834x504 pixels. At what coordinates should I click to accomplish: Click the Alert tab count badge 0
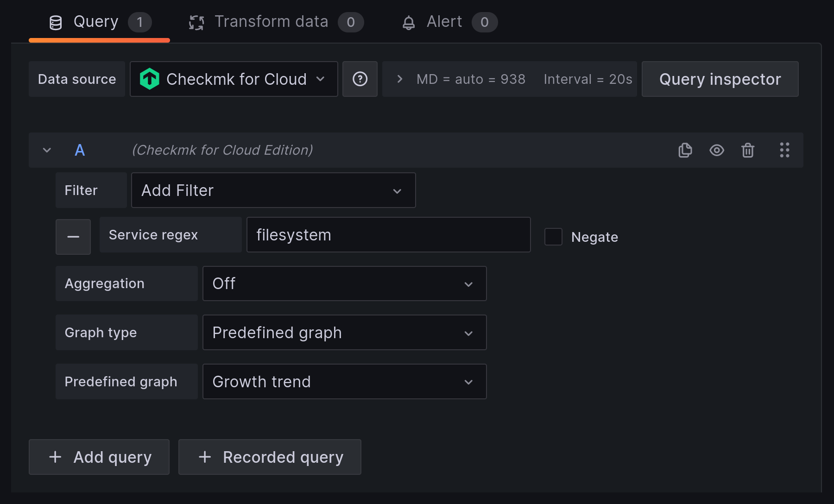point(485,22)
